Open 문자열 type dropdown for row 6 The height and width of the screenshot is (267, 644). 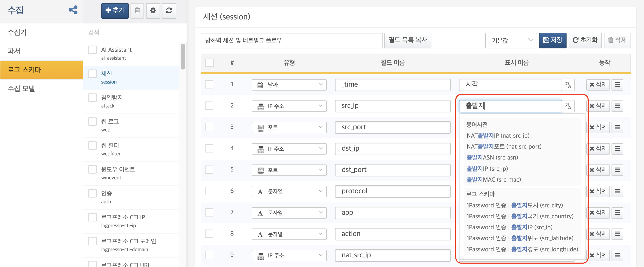pyautogui.click(x=289, y=192)
